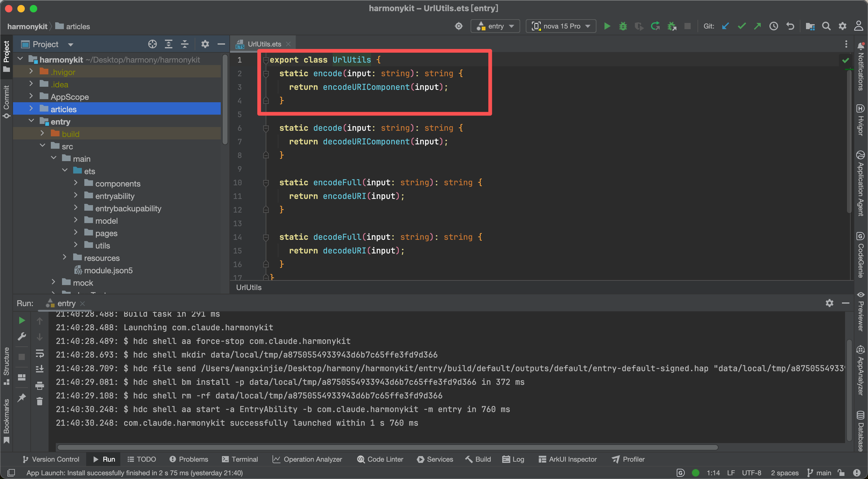This screenshot has height=479, width=868.
Task: Open the CodeGenie side panel
Action: 861,255
